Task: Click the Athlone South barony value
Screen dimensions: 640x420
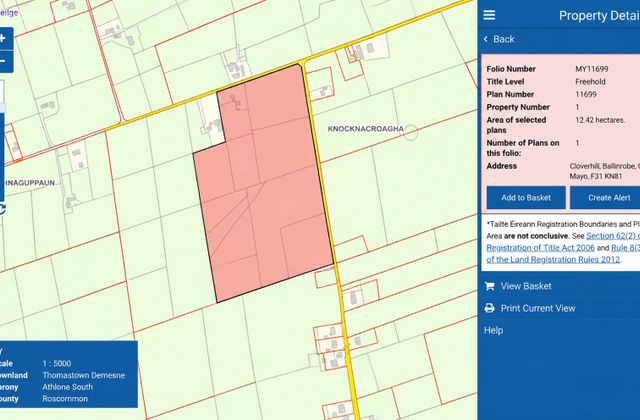Action: (67, 387)
